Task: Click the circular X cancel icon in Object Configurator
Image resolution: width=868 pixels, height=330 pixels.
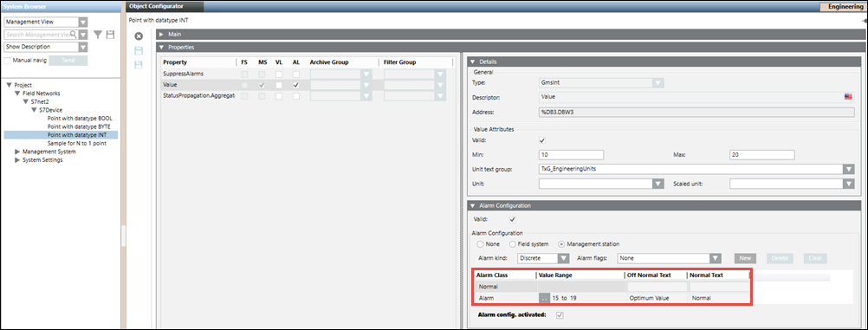Action: pos(139,36)
